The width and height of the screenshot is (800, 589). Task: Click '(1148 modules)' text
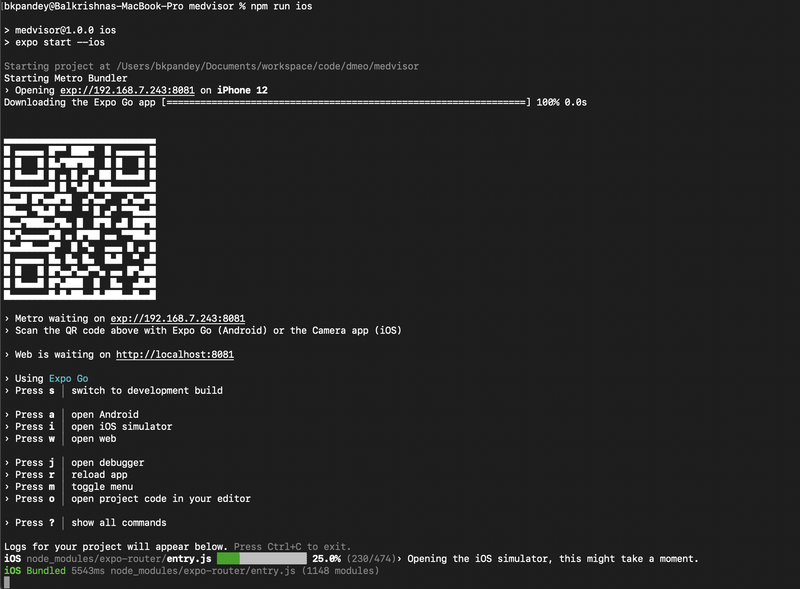click(x=340, y=571)
